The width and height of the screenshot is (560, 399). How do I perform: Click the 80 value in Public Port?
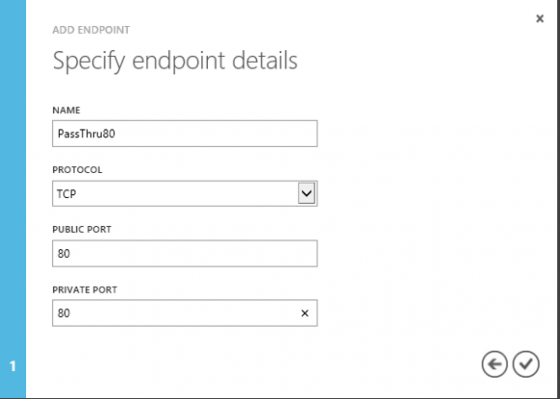point(64,254)
